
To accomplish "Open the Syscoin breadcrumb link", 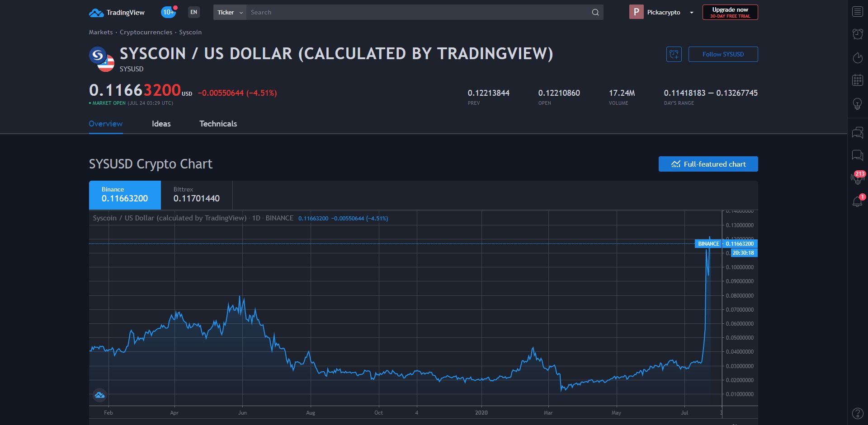I will [x=190, y=32].
